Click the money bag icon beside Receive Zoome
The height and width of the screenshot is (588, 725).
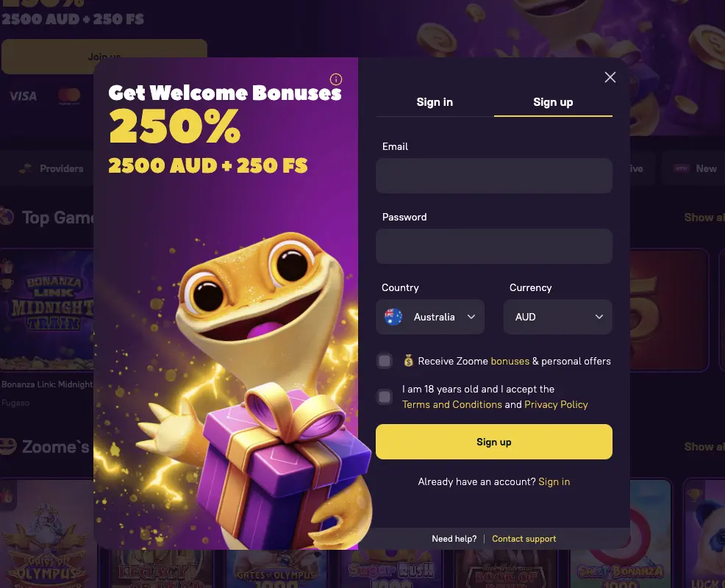point(408,361)
